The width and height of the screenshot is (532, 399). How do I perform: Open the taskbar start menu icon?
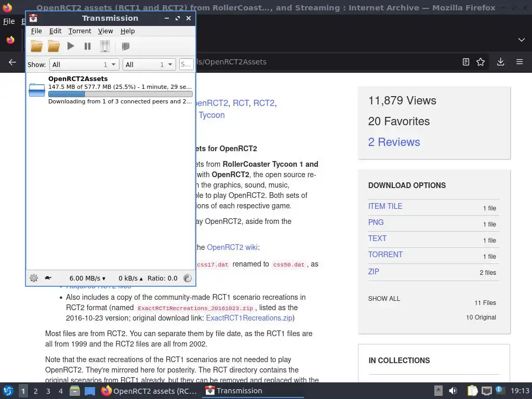[8, 391]
